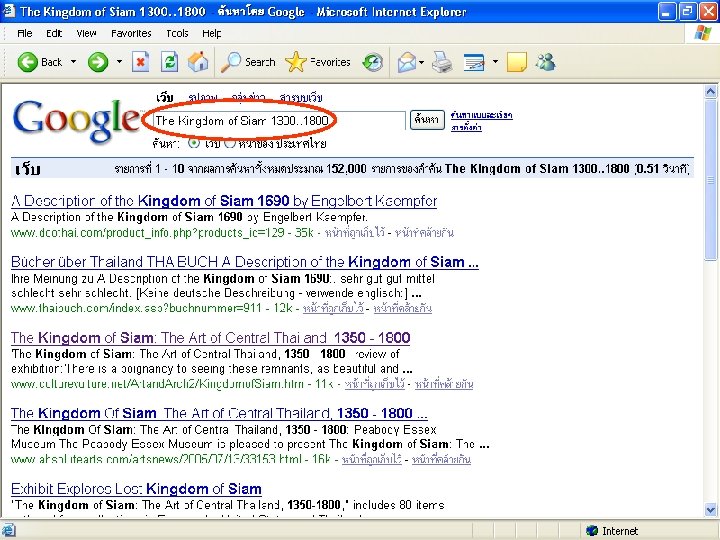The width and height of the screenshot is (720, 540).
Task: Expand the Mail button dropdown arrow
Action: 422,62
